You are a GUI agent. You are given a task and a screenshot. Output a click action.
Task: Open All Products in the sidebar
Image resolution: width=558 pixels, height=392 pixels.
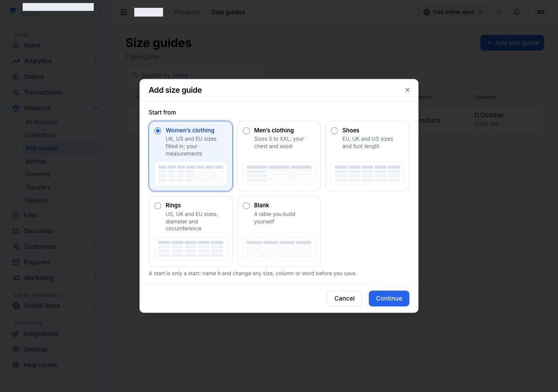[41, 122]
